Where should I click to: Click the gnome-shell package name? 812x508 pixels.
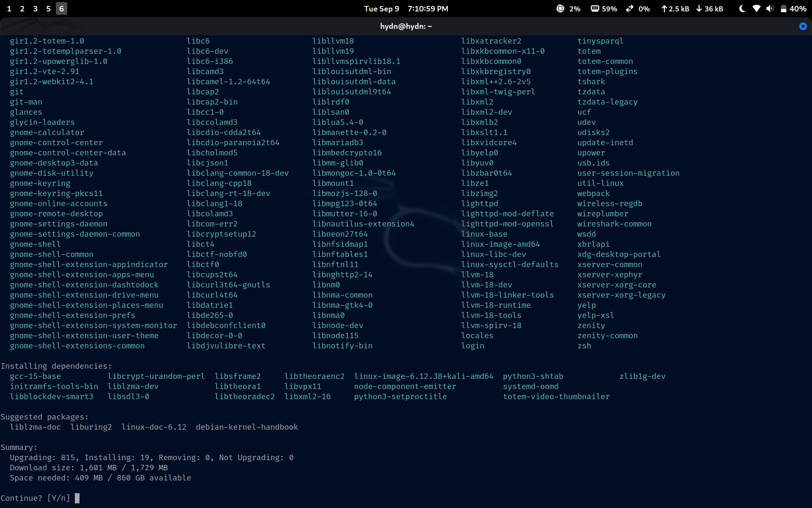coord(35,244)
